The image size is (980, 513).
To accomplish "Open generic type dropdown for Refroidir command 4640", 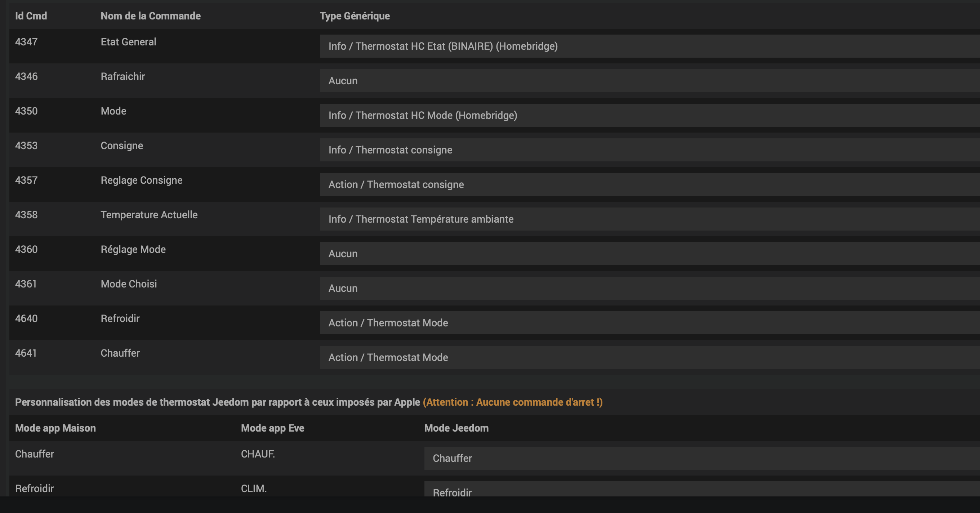I will pos(650,323).
